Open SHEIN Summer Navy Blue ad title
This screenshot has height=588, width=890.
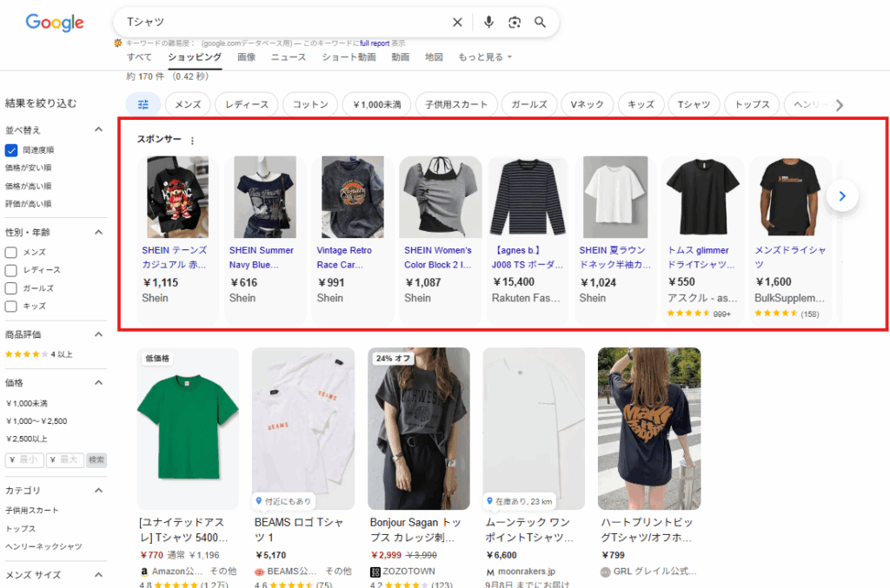pos(261,257)
